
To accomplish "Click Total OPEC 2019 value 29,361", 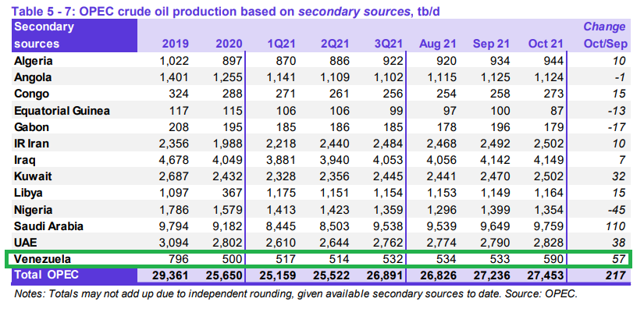I will click(171, 275).
